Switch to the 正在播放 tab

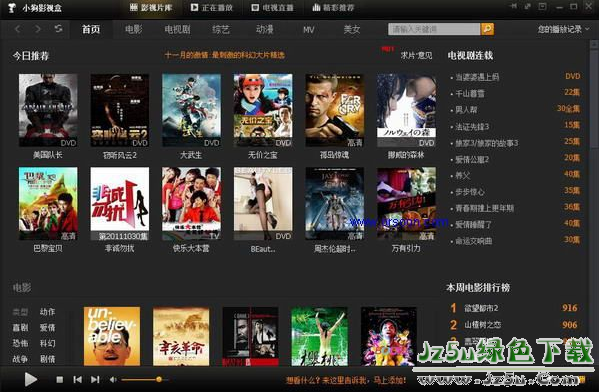tap(212, 8)
